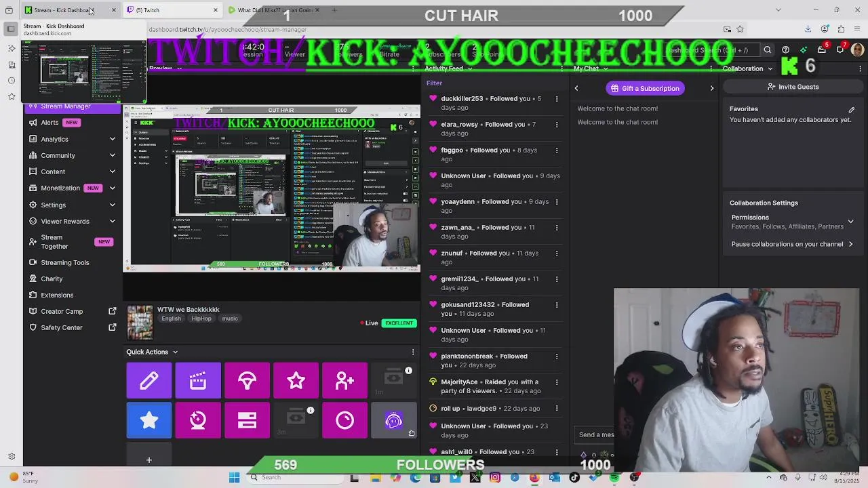Open Pause collaborations on your channel
Screen dimensions: 868x488
pyautogui.click(x=792, y=244)
